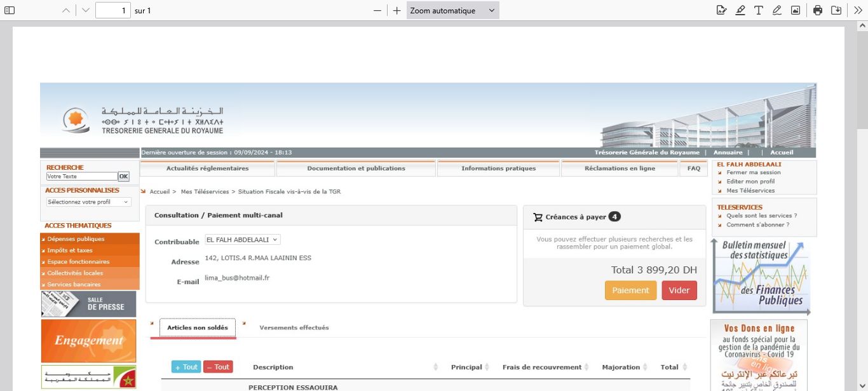Open Impôts et taxes link
Image resolution: width=868 pixels, height=391 pixels.
click(x=90, y=250)
